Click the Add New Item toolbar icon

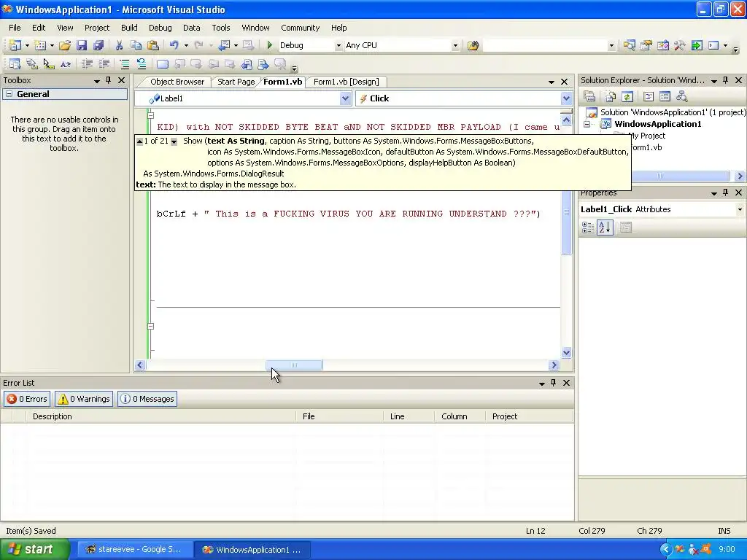tap(41, 45)
